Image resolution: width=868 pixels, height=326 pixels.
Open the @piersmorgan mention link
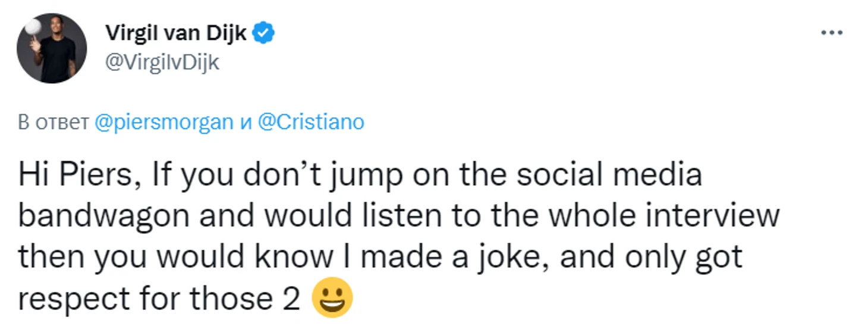click(x=164, y=122)
